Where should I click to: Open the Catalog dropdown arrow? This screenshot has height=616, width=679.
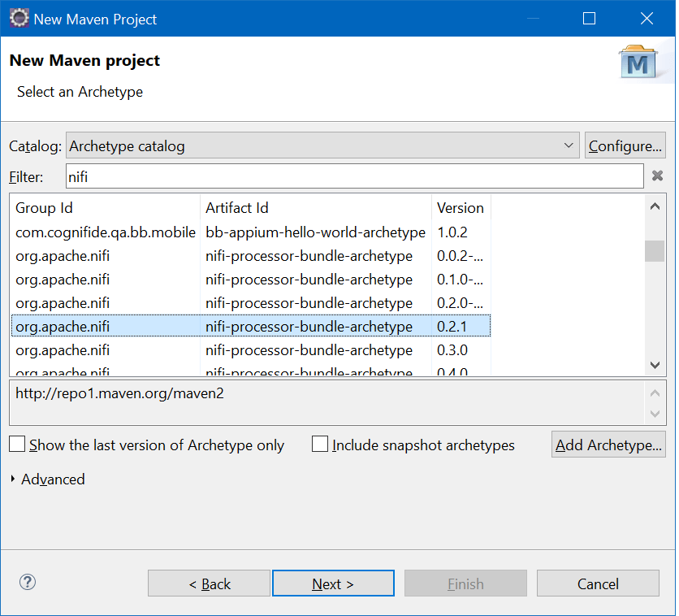[x=569, y=145]
